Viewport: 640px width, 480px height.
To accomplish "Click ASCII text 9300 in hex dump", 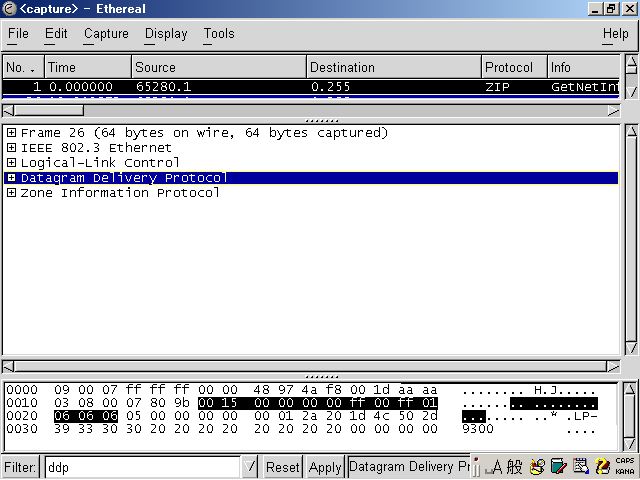I will [478, 429].
